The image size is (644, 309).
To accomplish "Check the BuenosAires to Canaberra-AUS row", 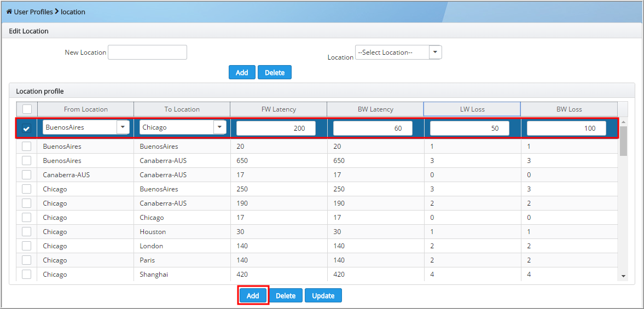I will (x=27, y=160).
